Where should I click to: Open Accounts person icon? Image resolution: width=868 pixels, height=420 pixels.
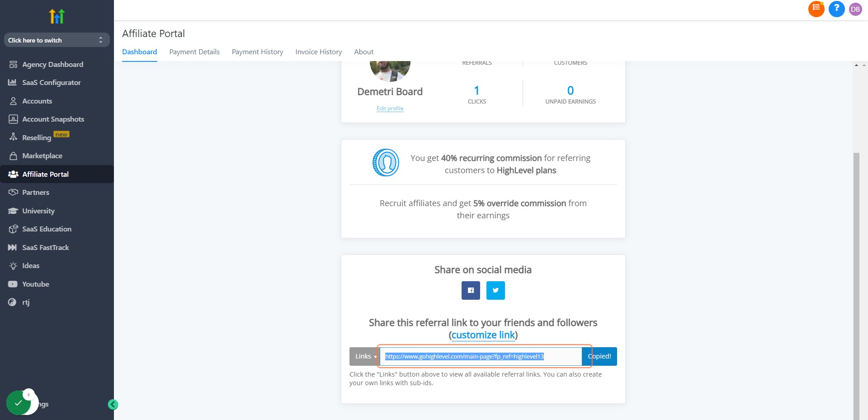pos(13,101)
